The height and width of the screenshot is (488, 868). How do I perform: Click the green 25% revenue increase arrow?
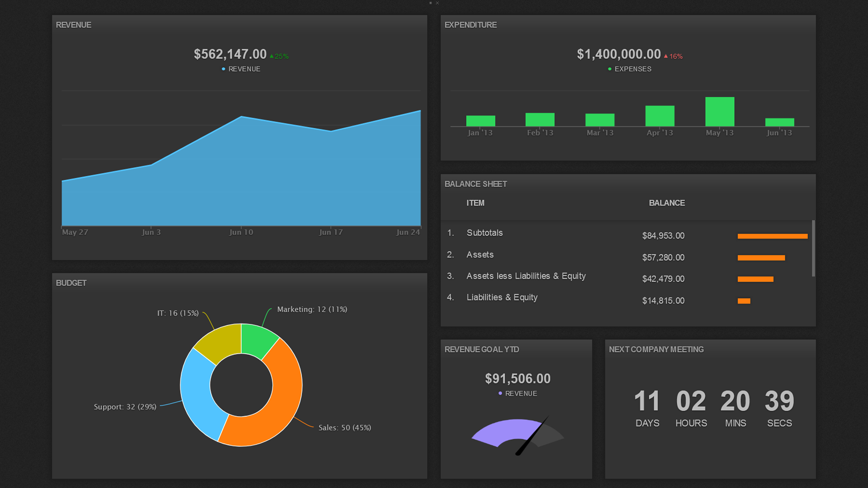tap(272, 56)
